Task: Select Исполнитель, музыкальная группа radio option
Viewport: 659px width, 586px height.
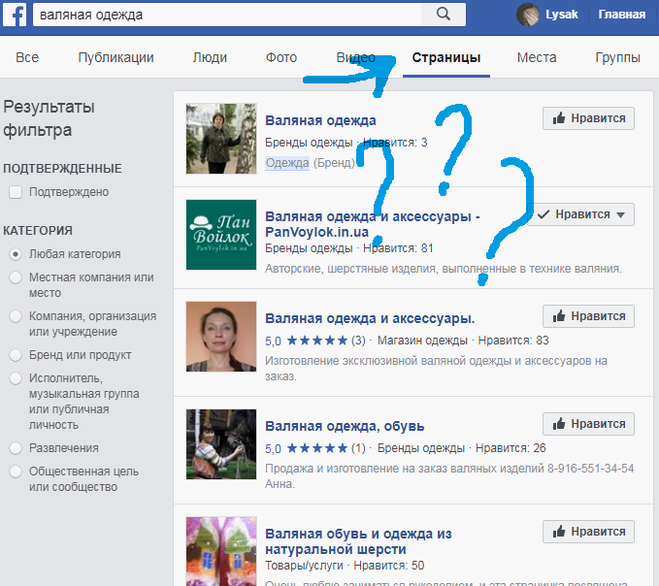Action: (x=16, y=378)
